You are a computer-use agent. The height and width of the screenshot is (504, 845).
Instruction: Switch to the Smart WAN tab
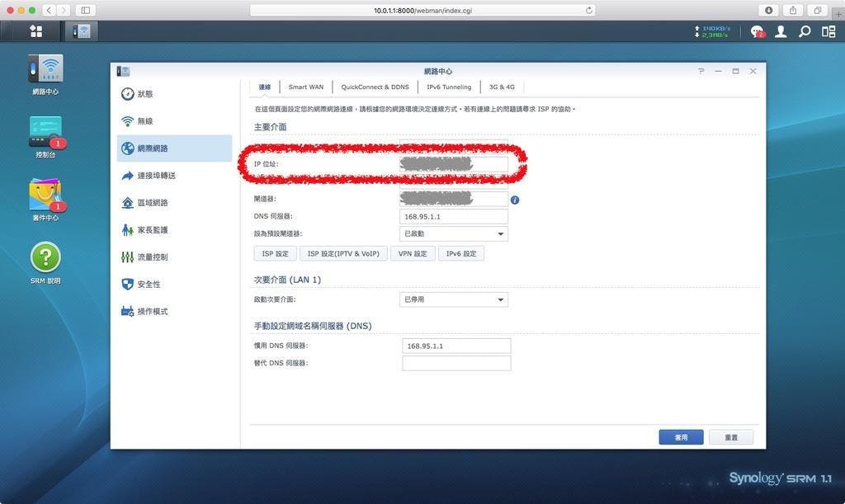[x=305, y=87]
